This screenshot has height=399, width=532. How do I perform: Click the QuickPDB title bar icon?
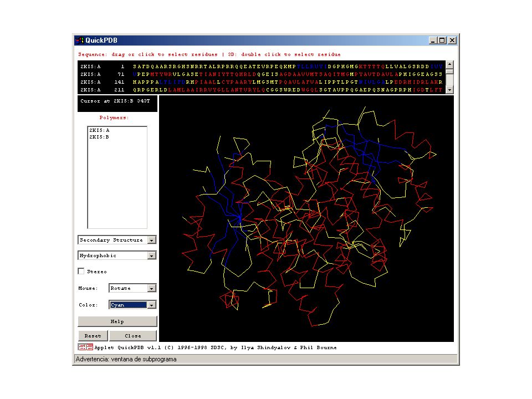(79, 40)
